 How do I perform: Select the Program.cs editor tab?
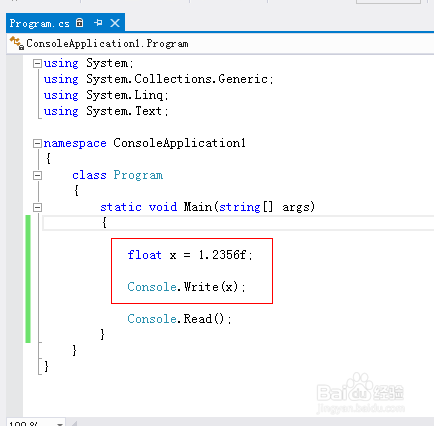point(65,23)
